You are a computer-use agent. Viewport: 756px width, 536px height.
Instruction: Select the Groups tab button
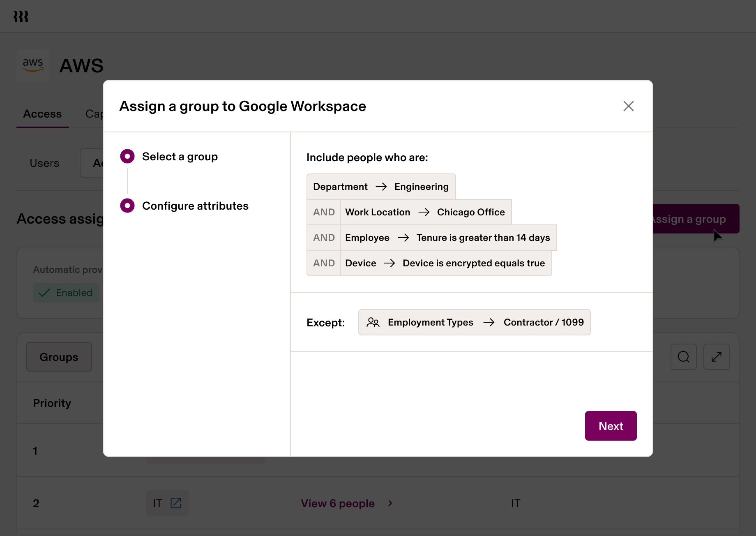click(x=59, y=357)
